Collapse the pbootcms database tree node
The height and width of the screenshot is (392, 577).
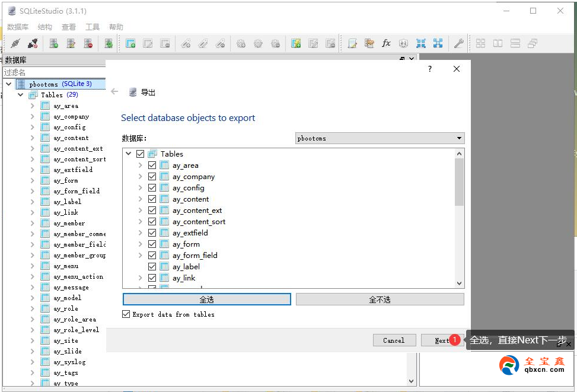(8, 84)
